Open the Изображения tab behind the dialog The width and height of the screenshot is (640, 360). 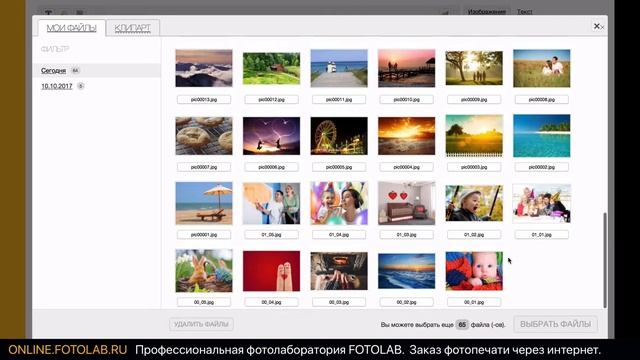[487, 11]
